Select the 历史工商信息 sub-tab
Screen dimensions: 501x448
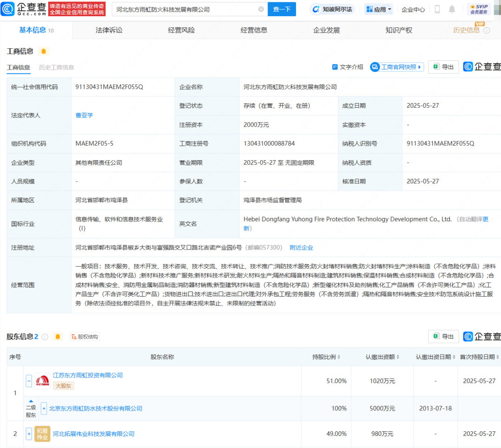(56, 67)
